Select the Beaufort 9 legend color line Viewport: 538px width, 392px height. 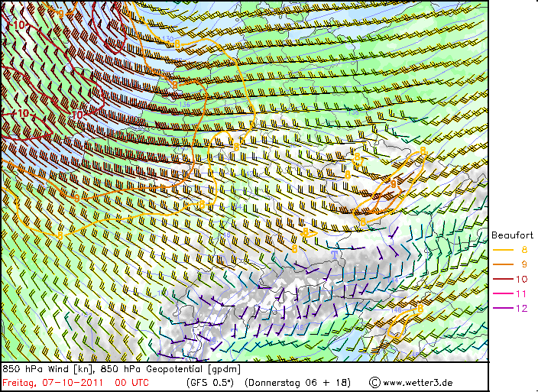click(x=504, y=264)
